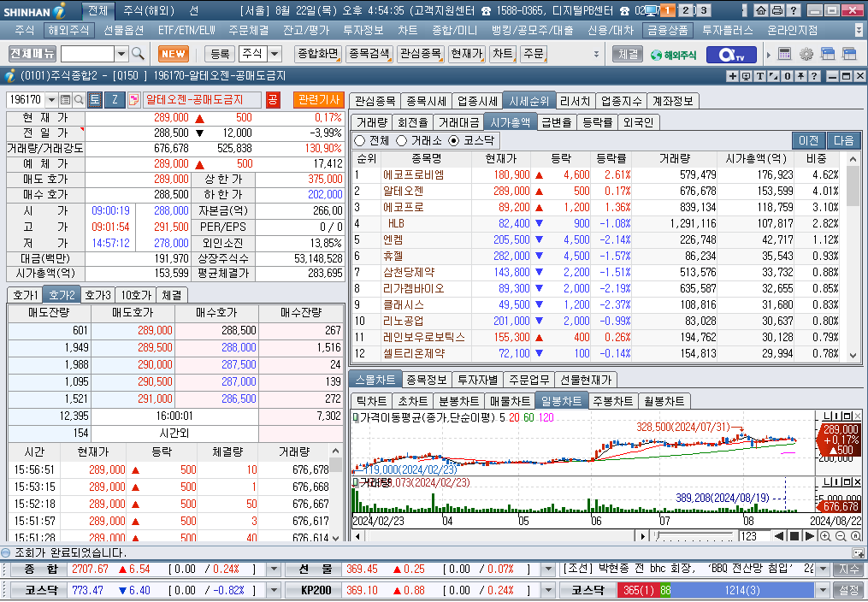Switch to the 거래량 ranking tab
The image size is (868, 602).
click(x=371, y=122)
